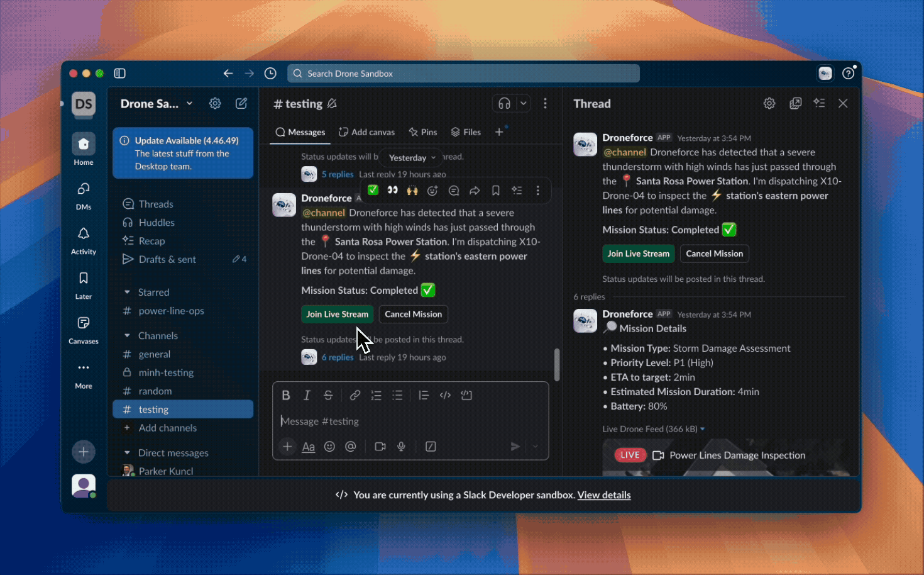
Task: Open thread in new window icon
Action: (795, 103)
